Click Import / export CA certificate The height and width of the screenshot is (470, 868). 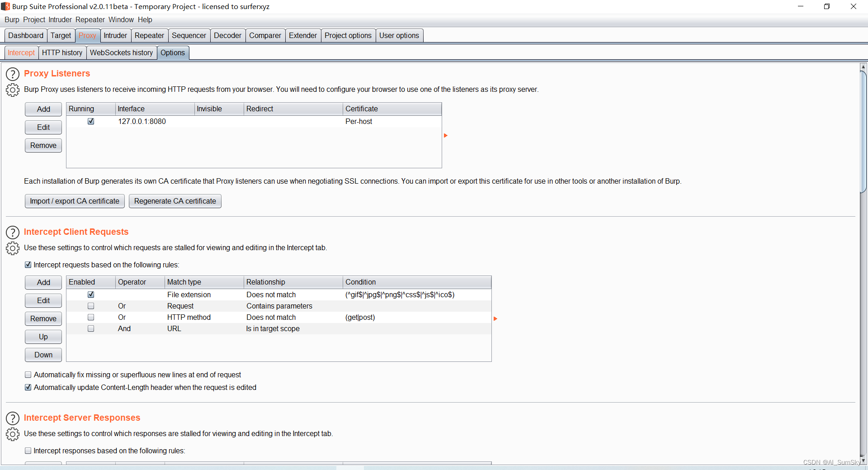pyautogui.click(x=75, y=201)
